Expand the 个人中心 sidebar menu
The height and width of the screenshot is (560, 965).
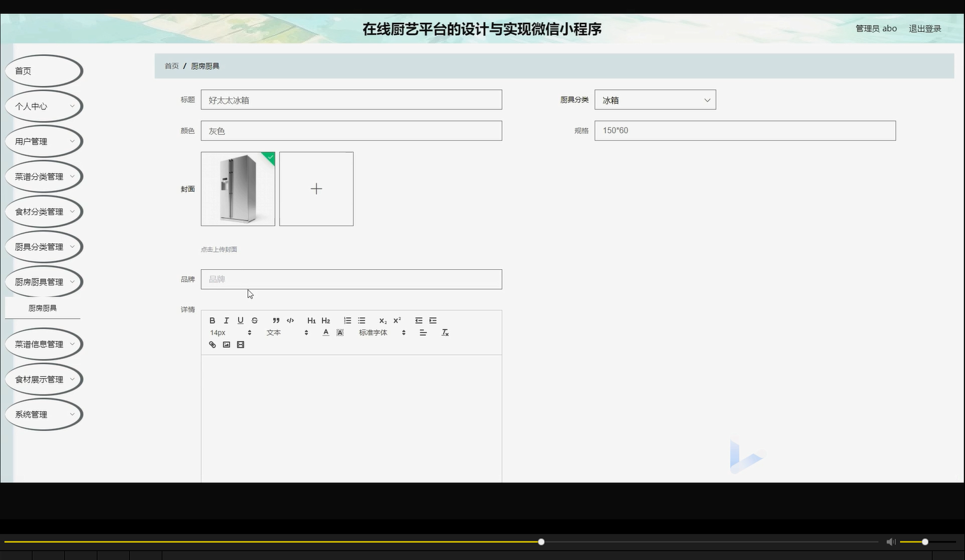coord(43,106)
